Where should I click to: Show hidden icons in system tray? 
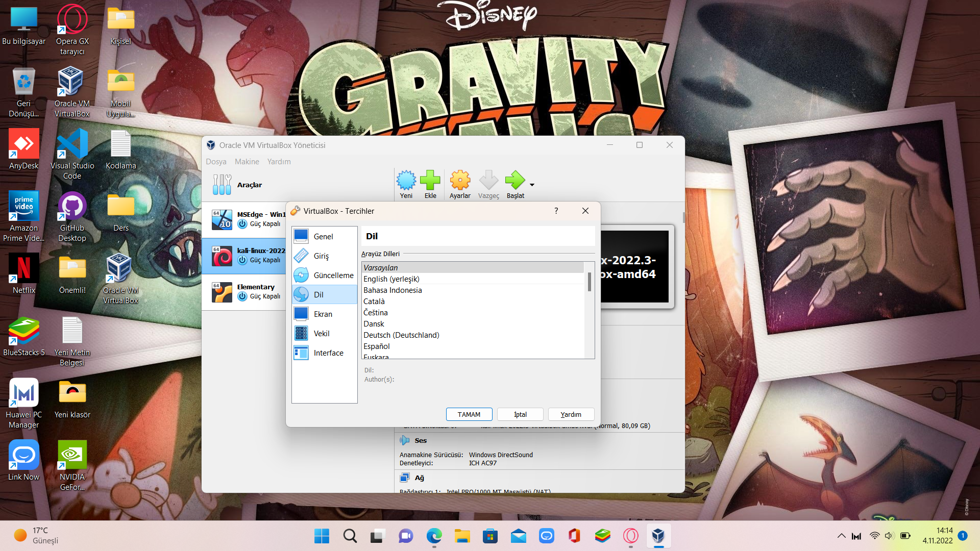(841, 536)
